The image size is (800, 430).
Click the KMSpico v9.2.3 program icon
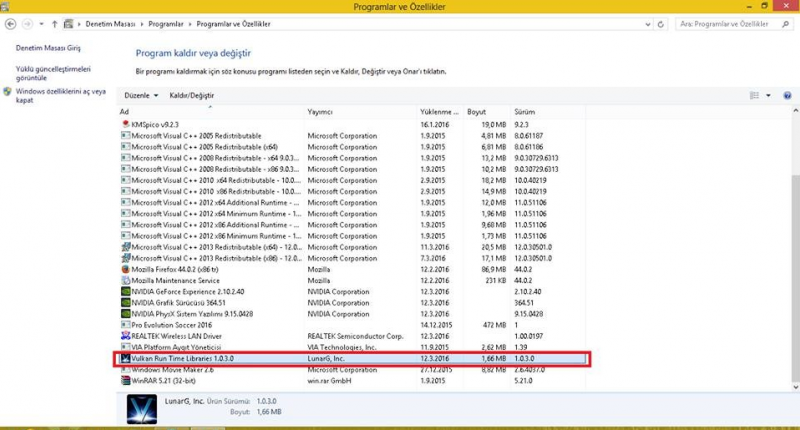[126, 124]
